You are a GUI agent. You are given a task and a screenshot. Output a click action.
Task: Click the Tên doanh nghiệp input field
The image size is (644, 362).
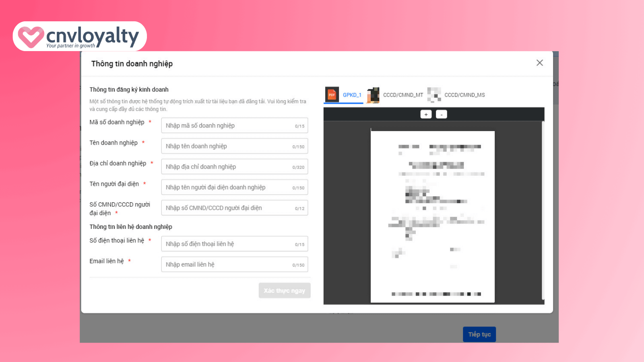click(228, 146)
